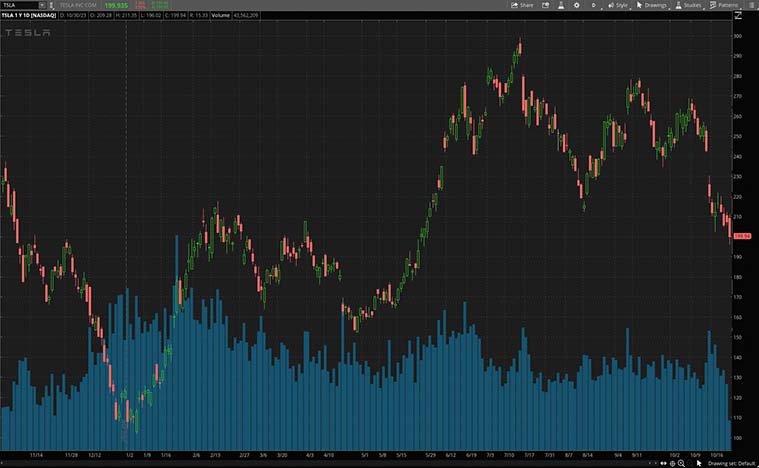Click the Volume label in data bar

(220, 15)
